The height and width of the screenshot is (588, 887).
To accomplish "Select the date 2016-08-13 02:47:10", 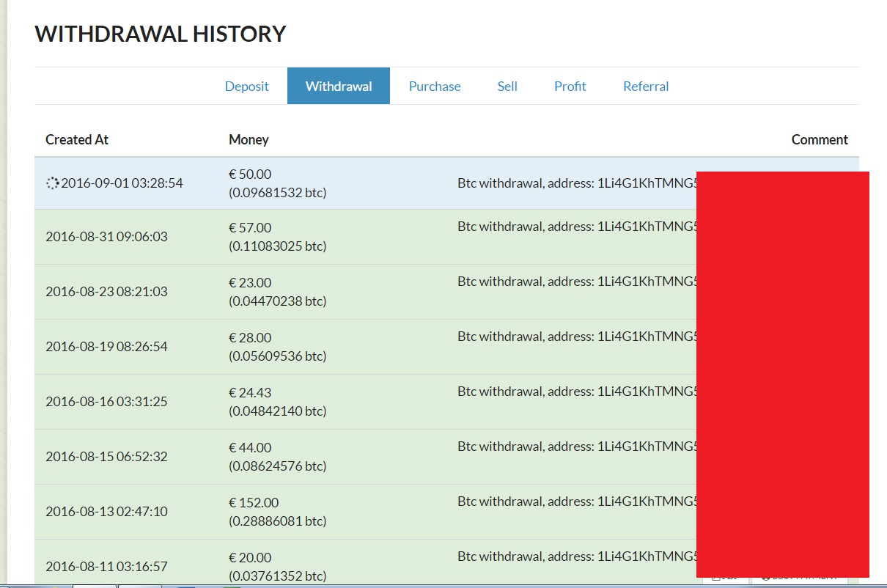I will tap(106, 512).
